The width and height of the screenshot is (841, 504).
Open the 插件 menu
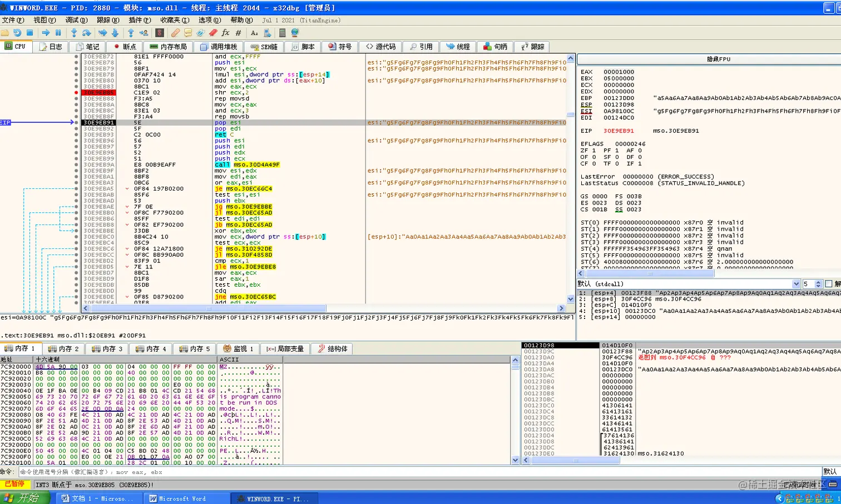point(140,20)
